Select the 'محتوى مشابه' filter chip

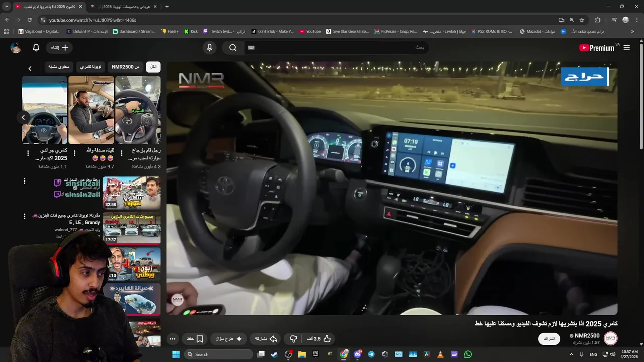59,67
